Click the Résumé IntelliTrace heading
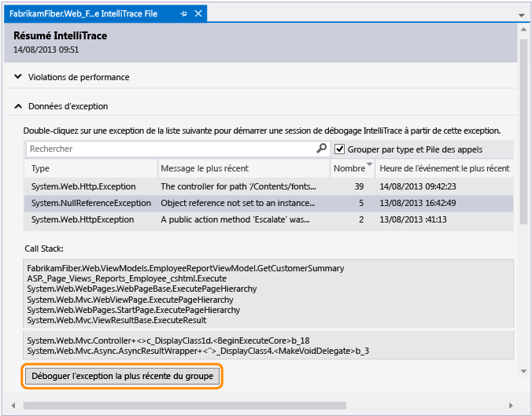The width and height of the screenshot is (532, 416). click(61, 35)
